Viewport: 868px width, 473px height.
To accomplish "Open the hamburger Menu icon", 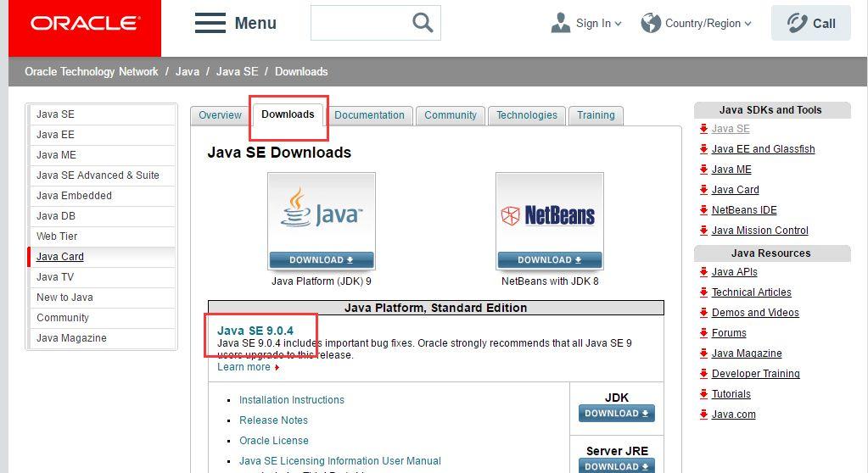I will click(210, 23).
